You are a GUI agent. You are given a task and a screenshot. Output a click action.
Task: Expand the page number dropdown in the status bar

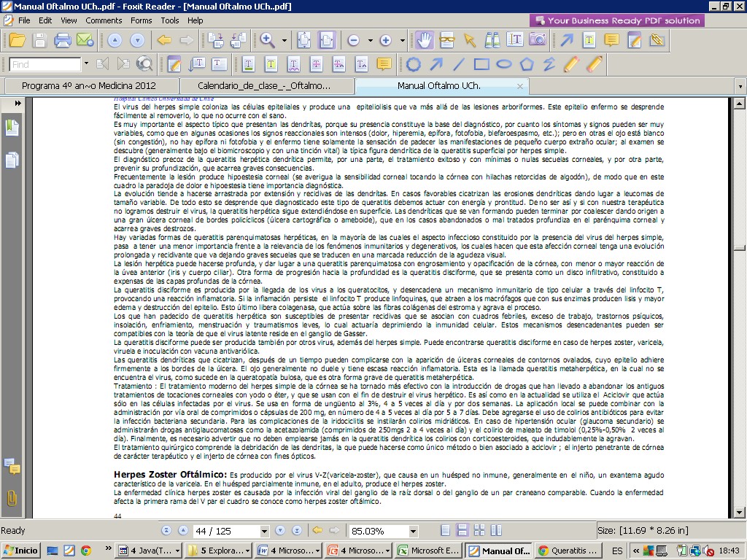263,531
